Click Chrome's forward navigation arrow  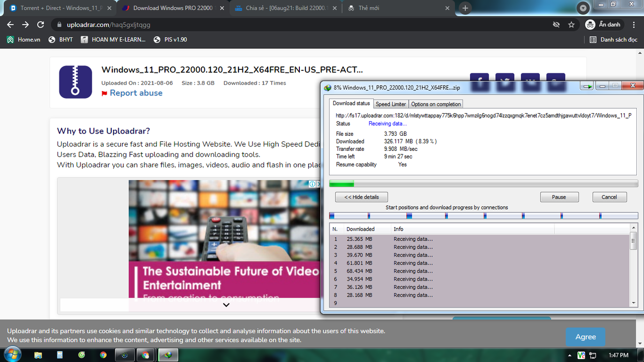point(26,25)
